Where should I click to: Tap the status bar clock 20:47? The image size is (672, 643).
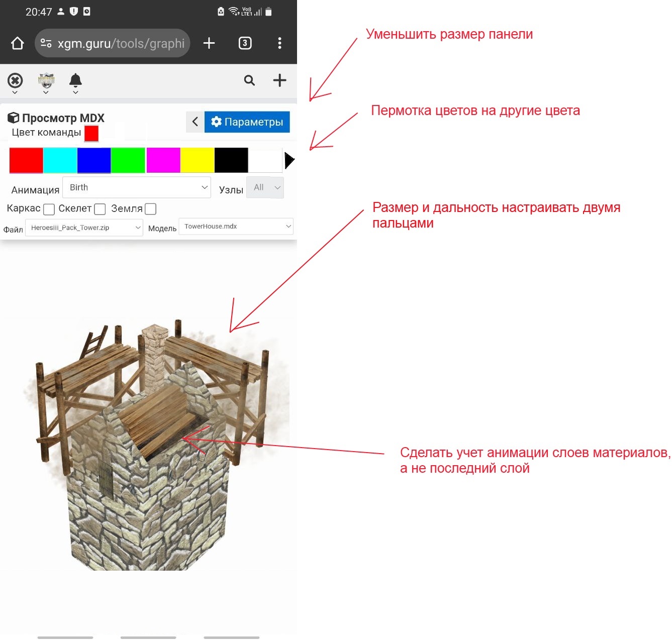(39, 12)
